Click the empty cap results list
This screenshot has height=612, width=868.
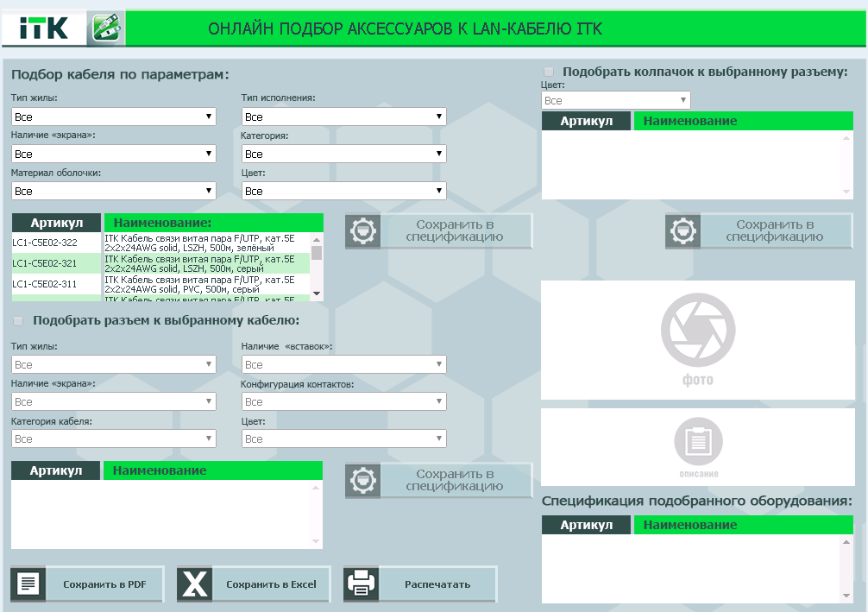pos(697,165)
